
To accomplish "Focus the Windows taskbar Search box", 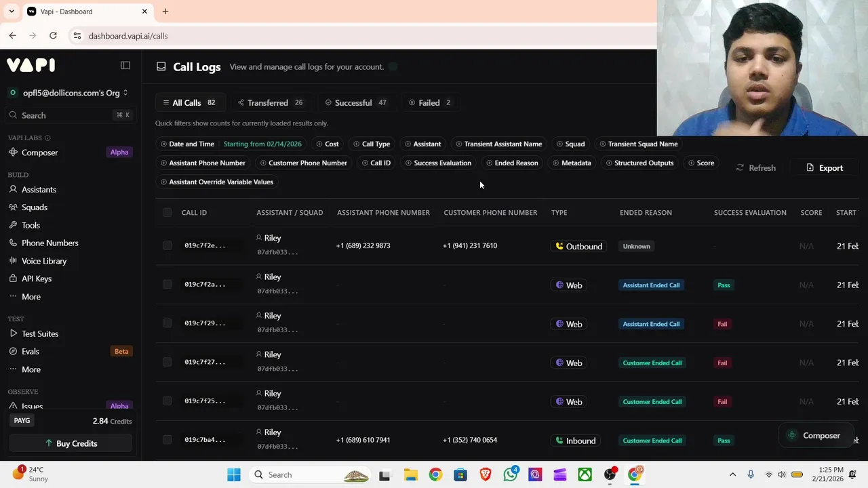I will tap(310, 474).
